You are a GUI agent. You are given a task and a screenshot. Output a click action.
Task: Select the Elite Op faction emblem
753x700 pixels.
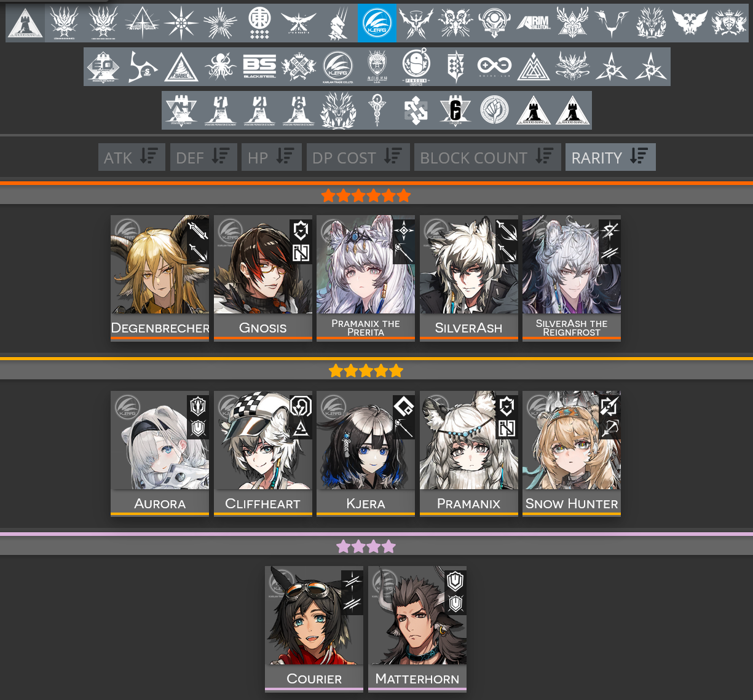103,66
